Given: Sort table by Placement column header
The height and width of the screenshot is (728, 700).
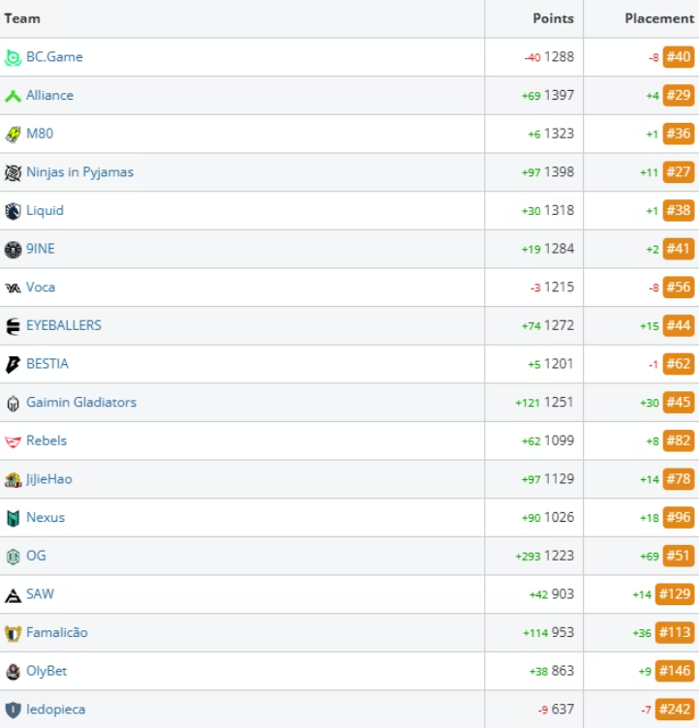Looking at the screenshot, I should coord(658,18).
